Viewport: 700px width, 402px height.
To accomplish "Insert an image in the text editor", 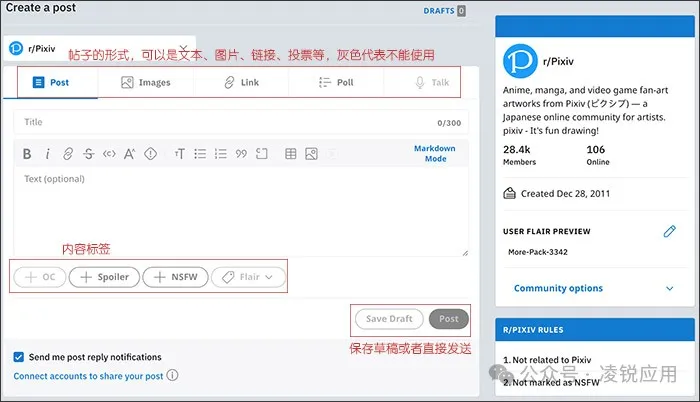I will (311, 154).
